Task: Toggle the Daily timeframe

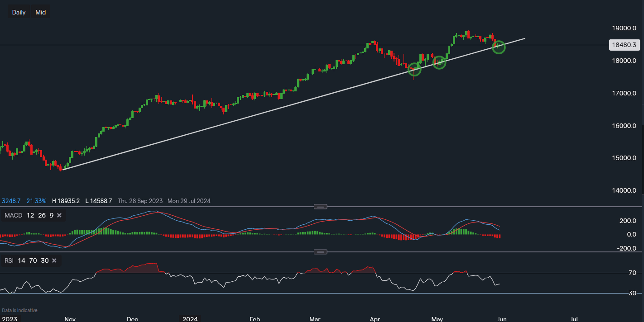Action: click(18, 12)
